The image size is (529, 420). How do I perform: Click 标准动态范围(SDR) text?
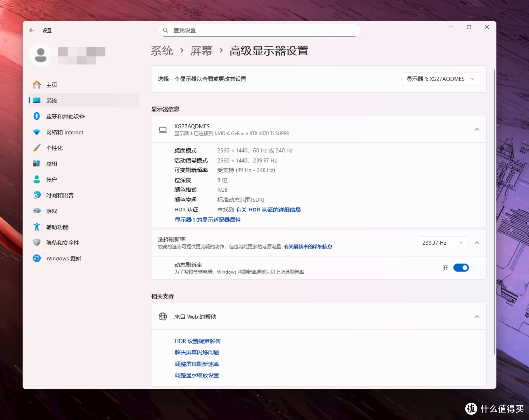click(240, 200)
